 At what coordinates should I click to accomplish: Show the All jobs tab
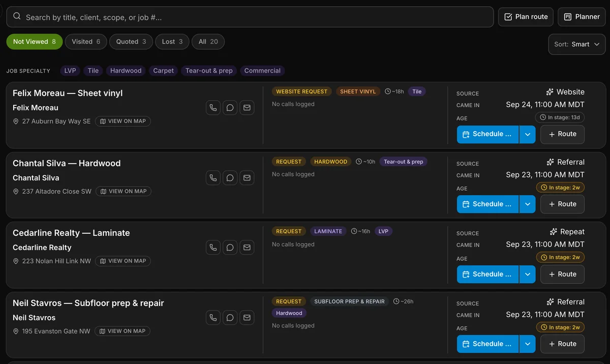tap(208, 42)
